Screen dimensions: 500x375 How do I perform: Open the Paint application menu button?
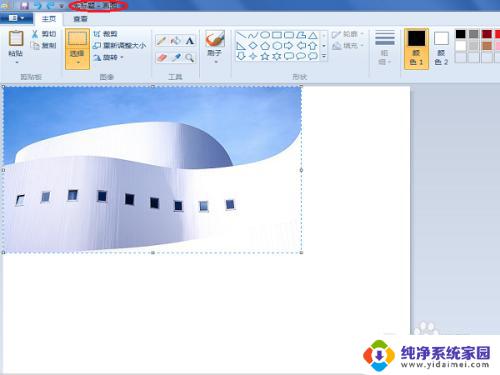(16, 18)
